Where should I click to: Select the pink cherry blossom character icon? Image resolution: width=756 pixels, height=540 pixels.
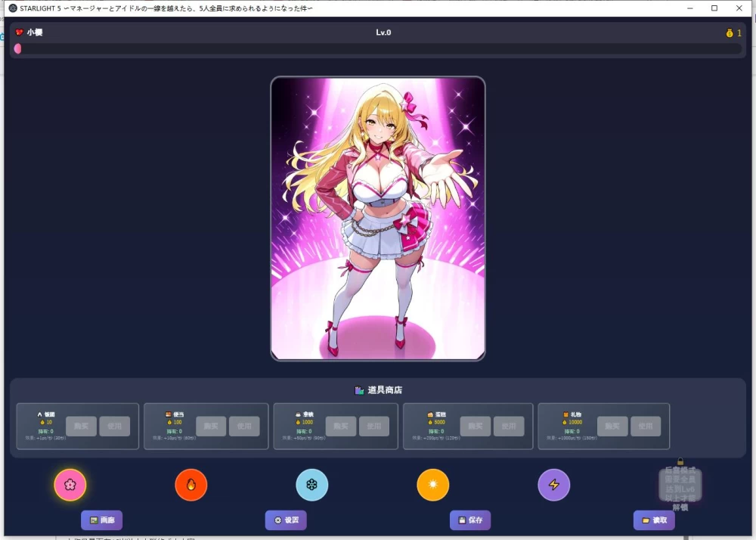tap(70, 485)
